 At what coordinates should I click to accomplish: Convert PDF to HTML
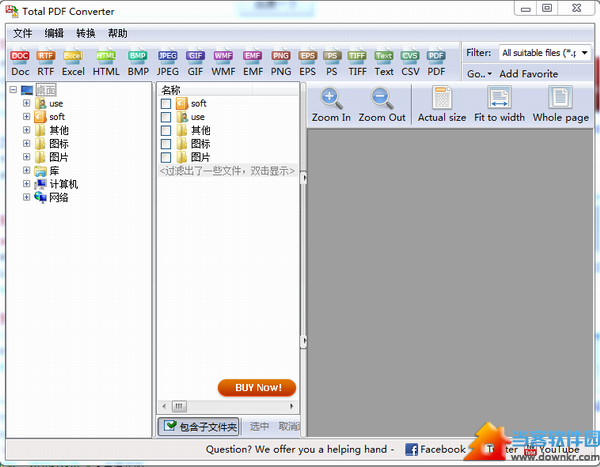106,64
